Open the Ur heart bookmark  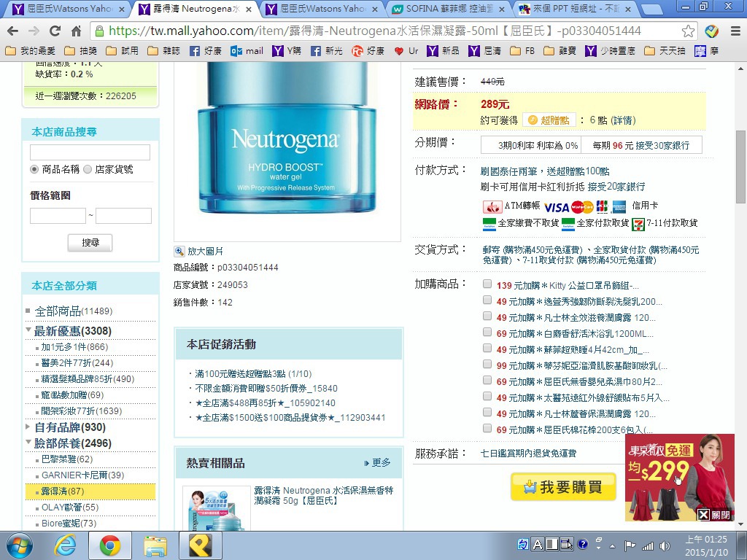click(x=406, y=50)
